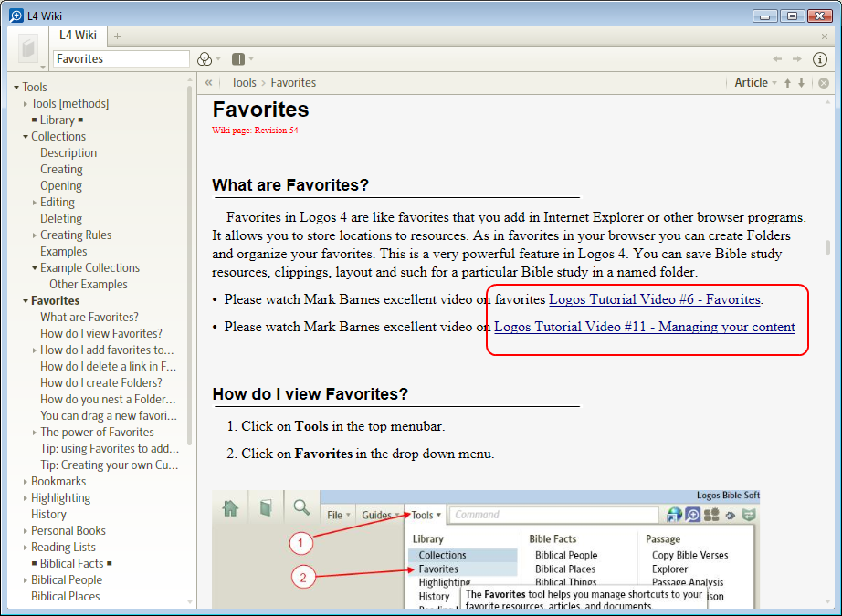Image resolution: width=842 pixels, height=616 pixels.
Task: Select Opening in the contents tree
Action: [x=60, y=185]
